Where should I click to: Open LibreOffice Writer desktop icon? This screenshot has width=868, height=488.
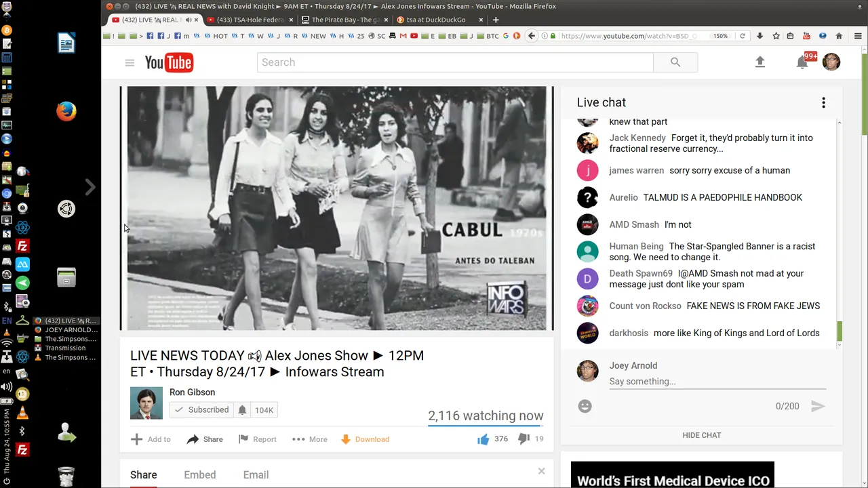tap(66, 43)
